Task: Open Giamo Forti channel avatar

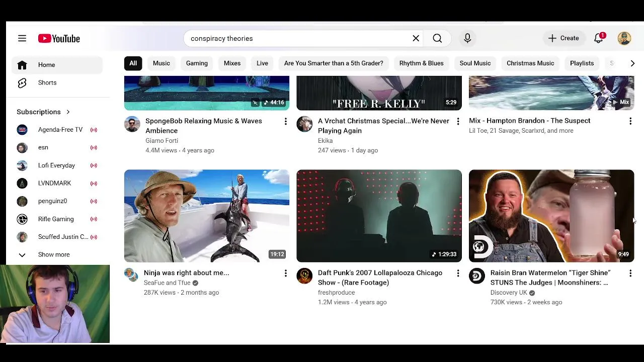Action: pyautogui.click(x=132, y=124)
